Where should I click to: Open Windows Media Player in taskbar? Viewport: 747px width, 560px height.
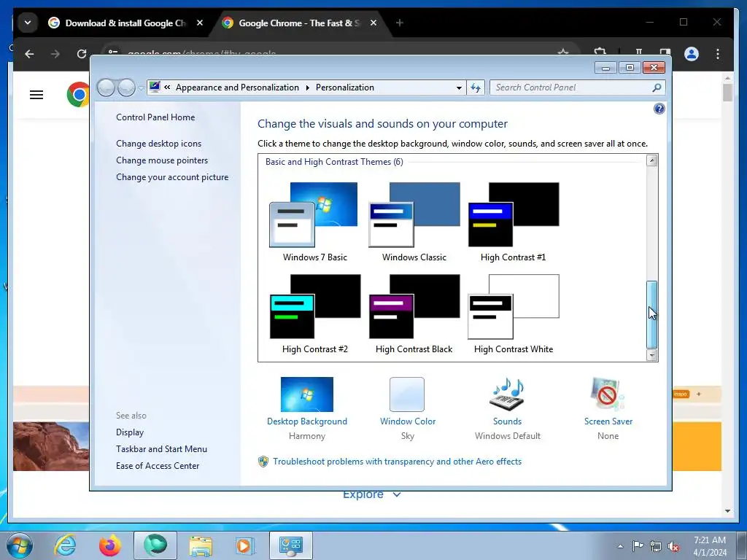tap(245, 545)
